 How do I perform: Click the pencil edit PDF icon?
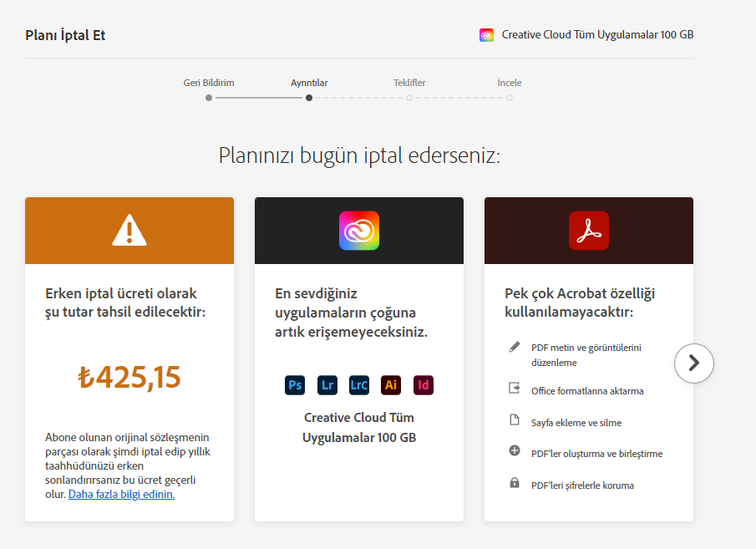point(515,347)
